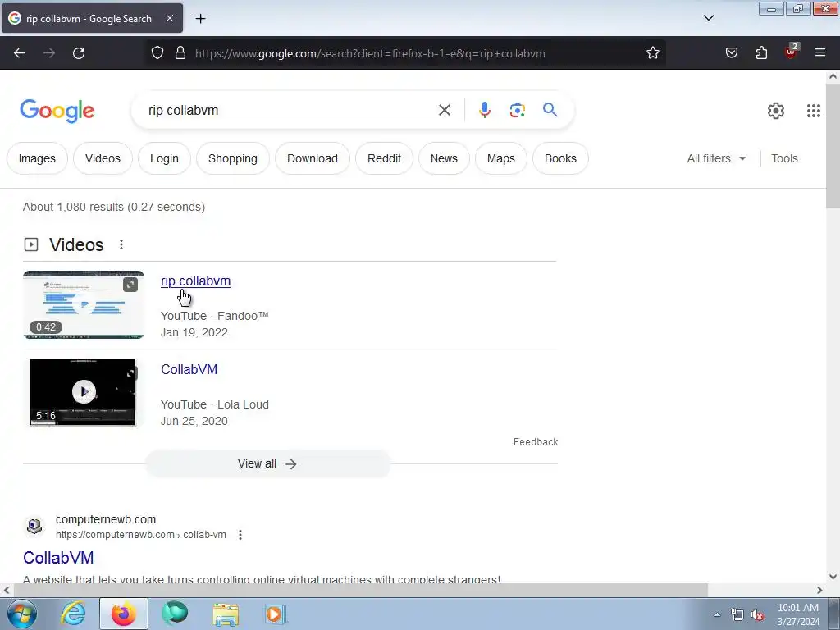This screenshot has width=840, height=630.
Task: Start voice search with microphone icon
Action: click(x=484, y=111)
